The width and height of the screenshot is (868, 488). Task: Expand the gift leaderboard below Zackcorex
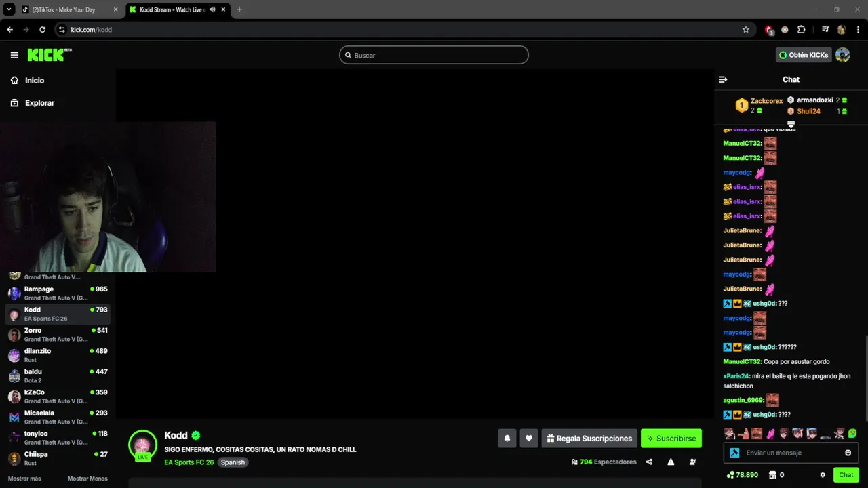point(791,125)
